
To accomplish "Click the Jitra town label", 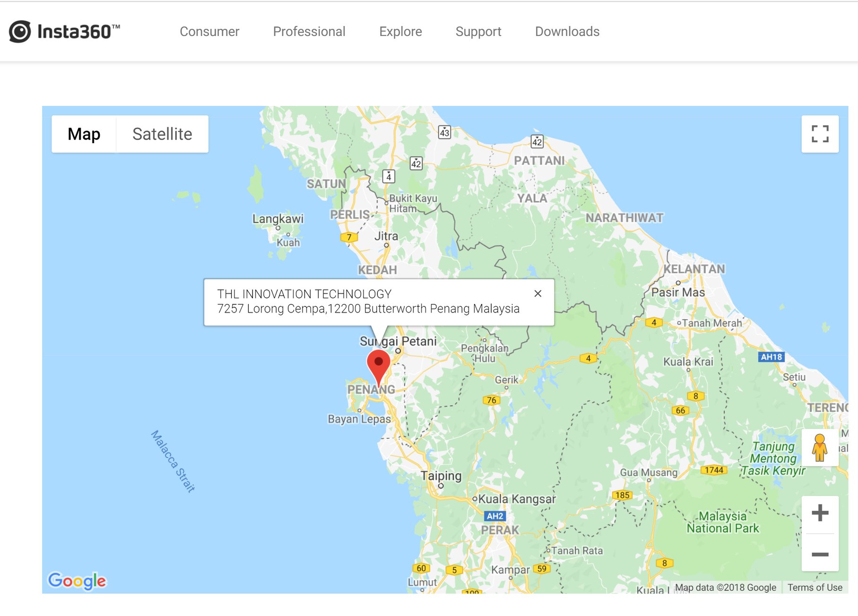I will (x=386, y=236).
